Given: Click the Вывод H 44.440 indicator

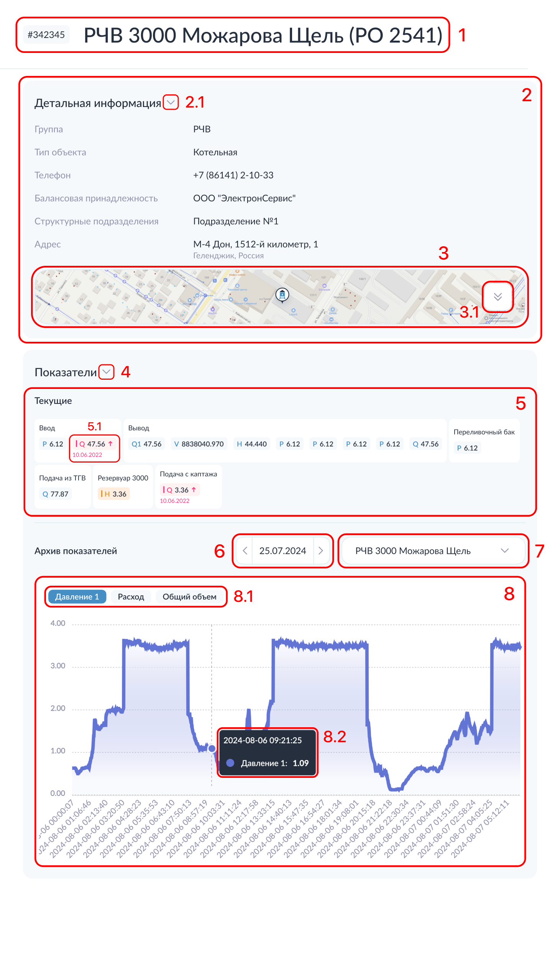Looking at the screenshot, I should point(252,444).
